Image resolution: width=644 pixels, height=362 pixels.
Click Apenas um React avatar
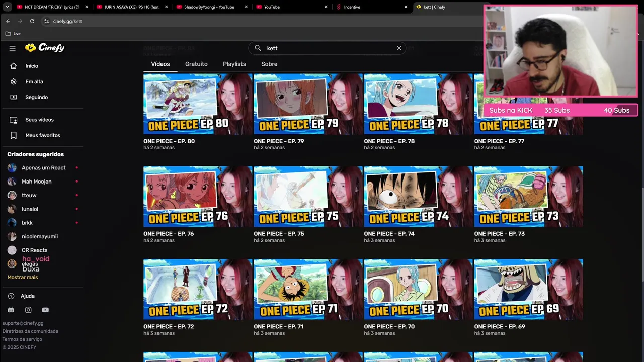click(12, 168)
